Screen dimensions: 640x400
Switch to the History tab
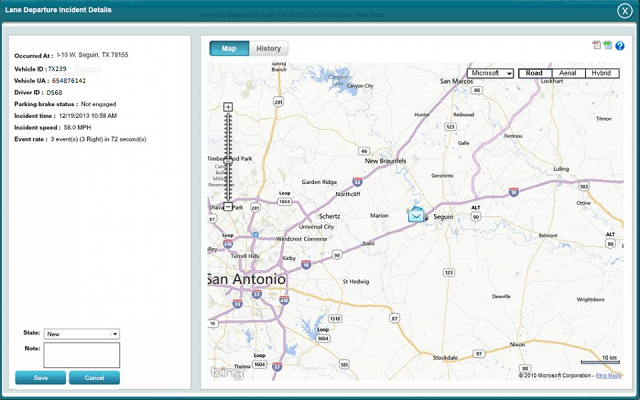coord(268,48)
